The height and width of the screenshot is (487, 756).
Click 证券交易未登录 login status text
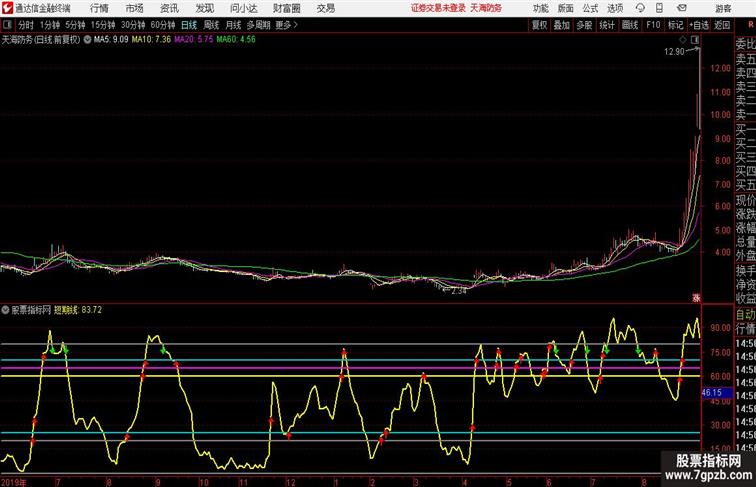[x=438, y=8]
